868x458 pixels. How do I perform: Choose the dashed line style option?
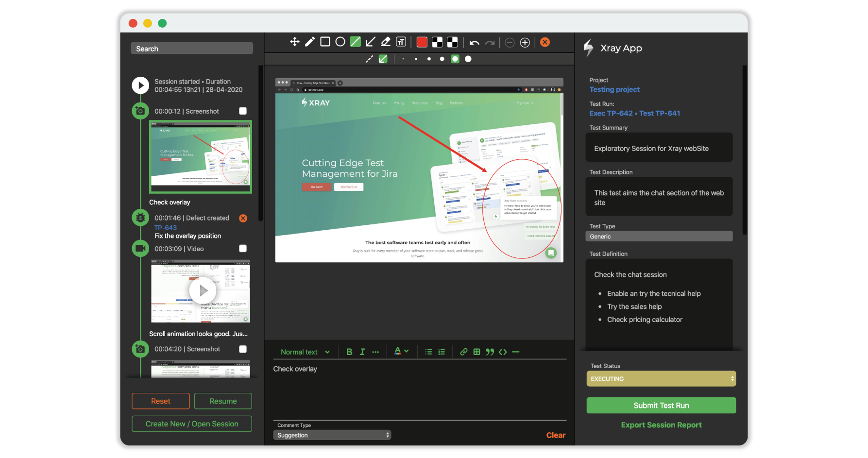coord(369,59)
